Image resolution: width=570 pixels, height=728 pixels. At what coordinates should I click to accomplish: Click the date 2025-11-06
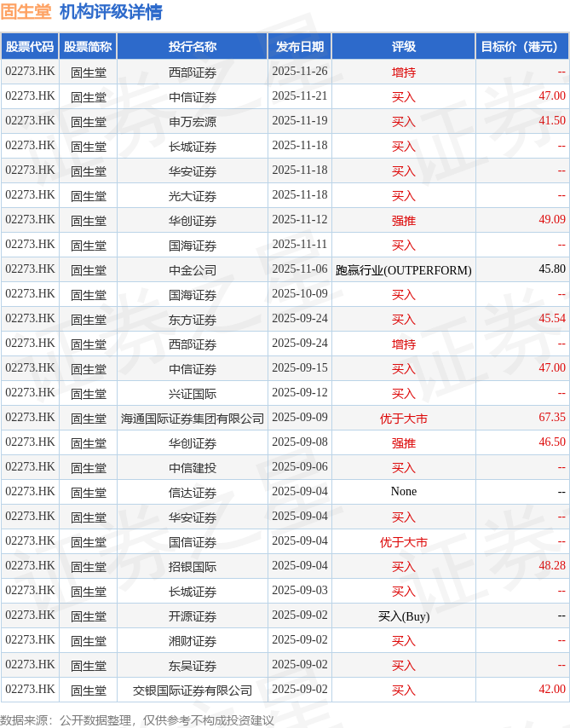pyautogui.click(x=299, y=269)
